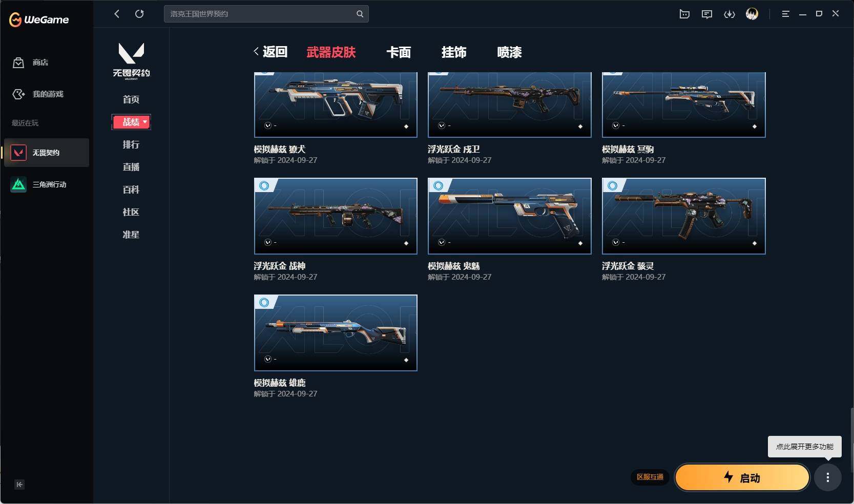Collapse the left sidebar icon

(x=19, y=485)
